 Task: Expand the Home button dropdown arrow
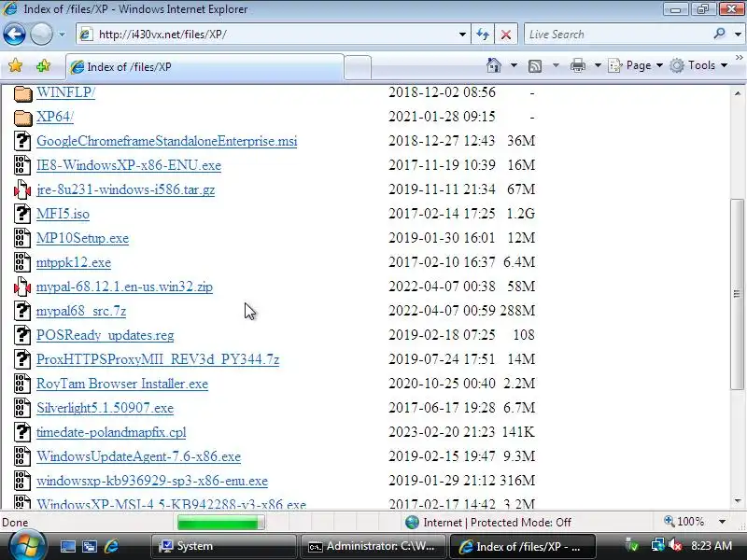[514, 65]
